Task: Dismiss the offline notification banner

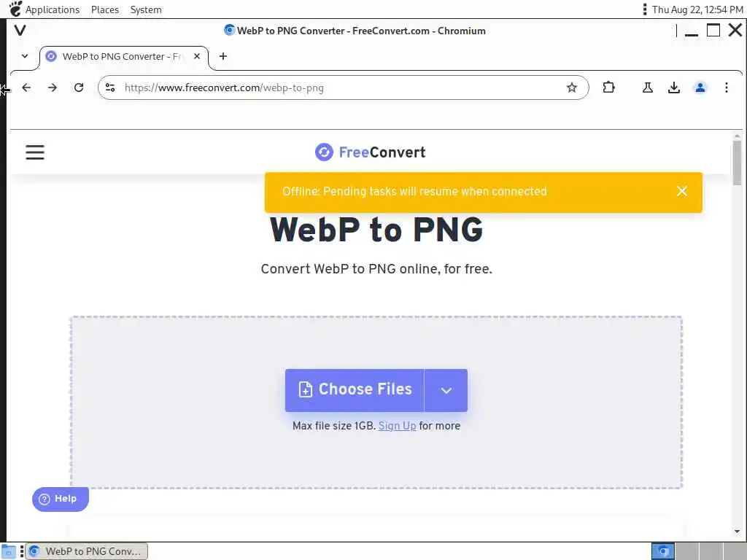Action: 682,192
